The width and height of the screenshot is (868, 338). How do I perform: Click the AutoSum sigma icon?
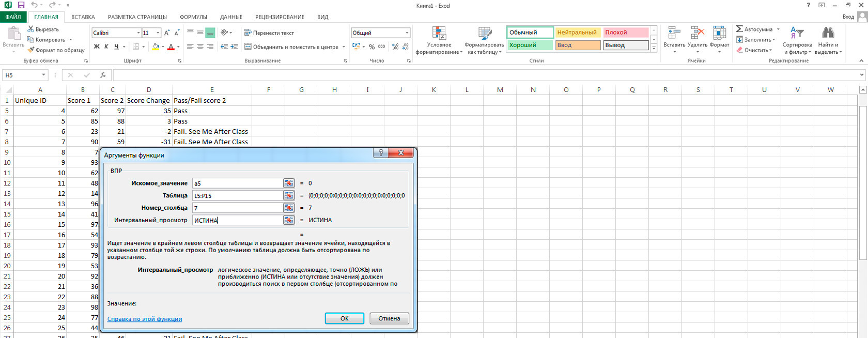click(x=739, y=29)
